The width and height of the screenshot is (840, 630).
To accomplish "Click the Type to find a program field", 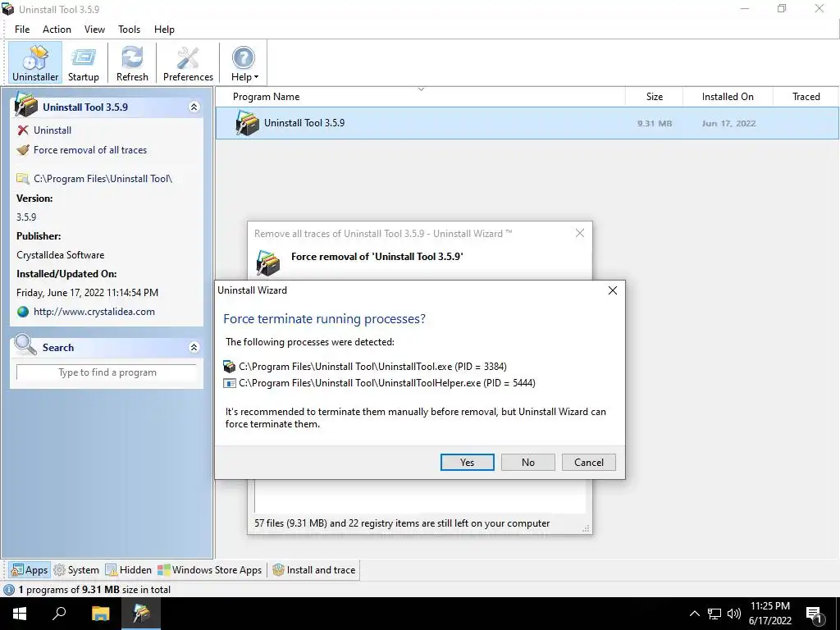I will click(x=107, y=372).
